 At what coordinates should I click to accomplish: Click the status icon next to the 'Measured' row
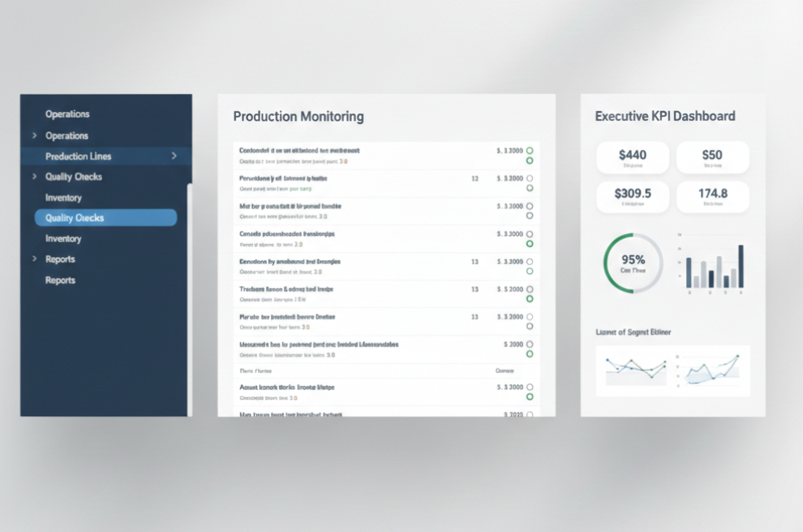(x=529, y=352)
